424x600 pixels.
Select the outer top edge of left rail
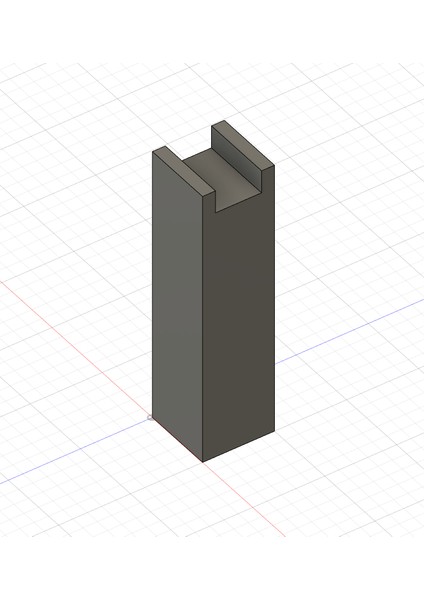coord(178,176)
